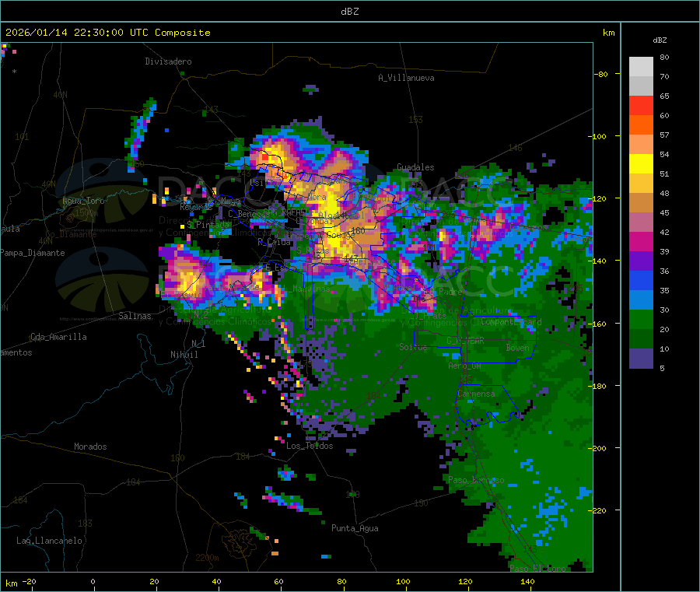This screenshot has width=700, height=592.
Task: Click the A_Villanueva place label
Action: point(406,78)
